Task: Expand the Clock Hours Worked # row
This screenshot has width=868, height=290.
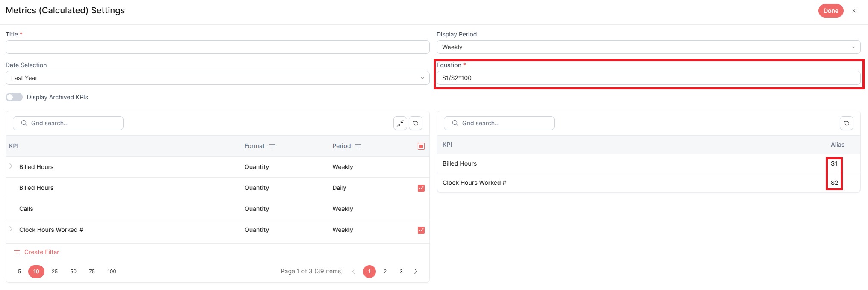Action: point(11,229)
